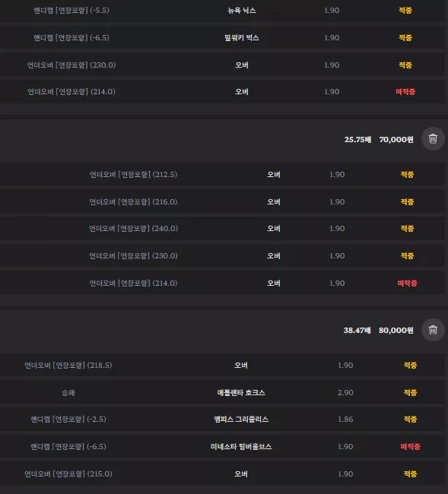Select the 밀워키 벅스 handicap row
The height and width of the screenshot is (494, 448).
coord(223,38)
